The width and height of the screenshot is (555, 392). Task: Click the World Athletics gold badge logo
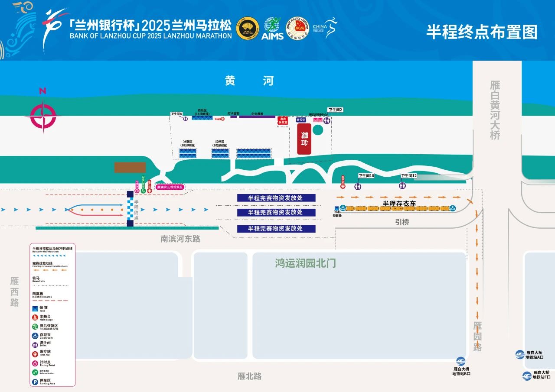click(x=248, y=29)
